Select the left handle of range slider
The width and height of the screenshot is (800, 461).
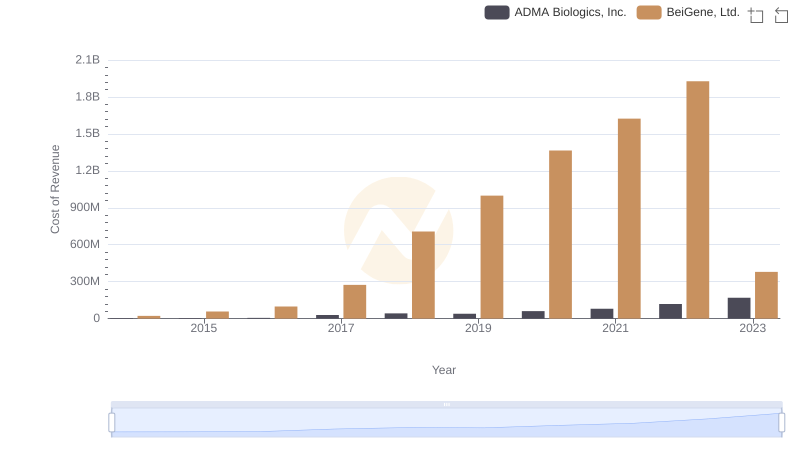[x=112, y=423]
